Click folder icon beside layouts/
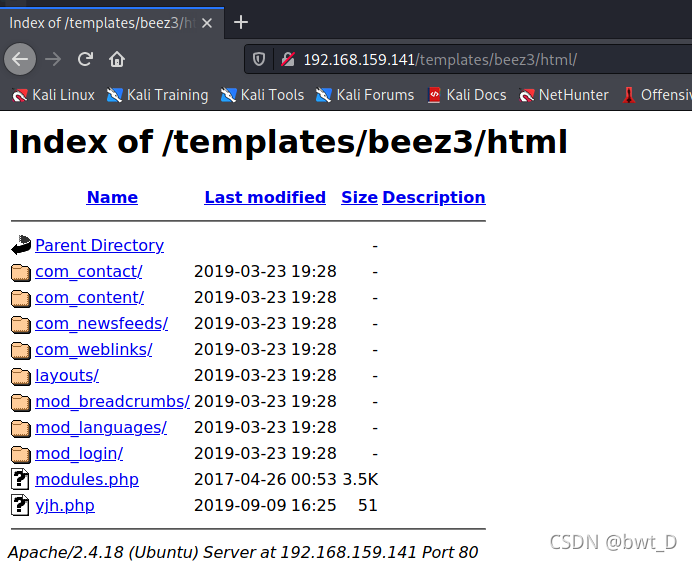692x562 pixels. pos(21,377)
